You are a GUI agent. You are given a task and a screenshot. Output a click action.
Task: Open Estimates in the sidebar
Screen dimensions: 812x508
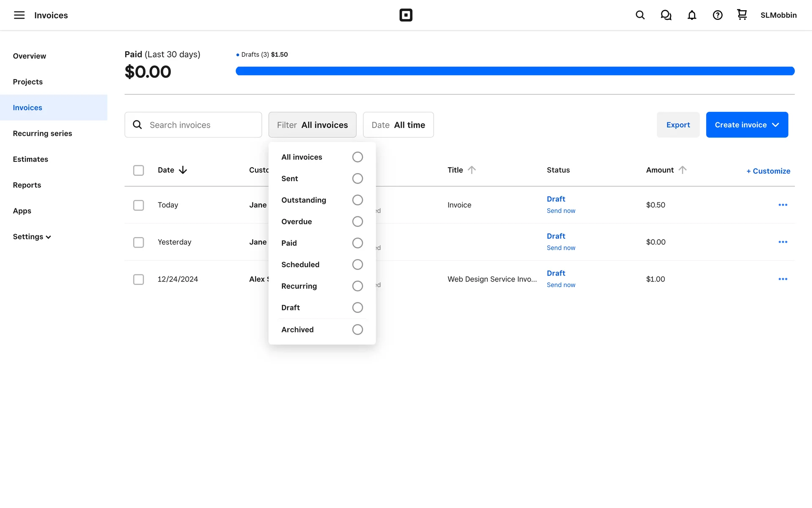click(x=30, y=159)
